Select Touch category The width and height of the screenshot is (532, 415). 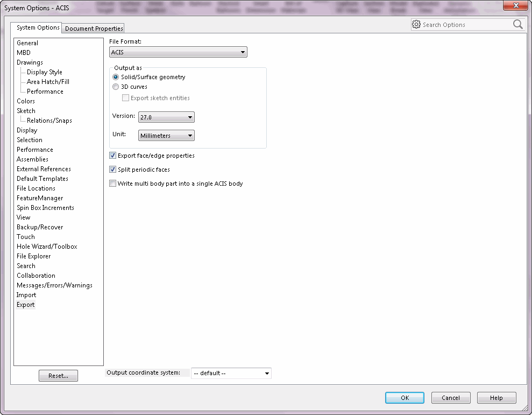[26, 237]
